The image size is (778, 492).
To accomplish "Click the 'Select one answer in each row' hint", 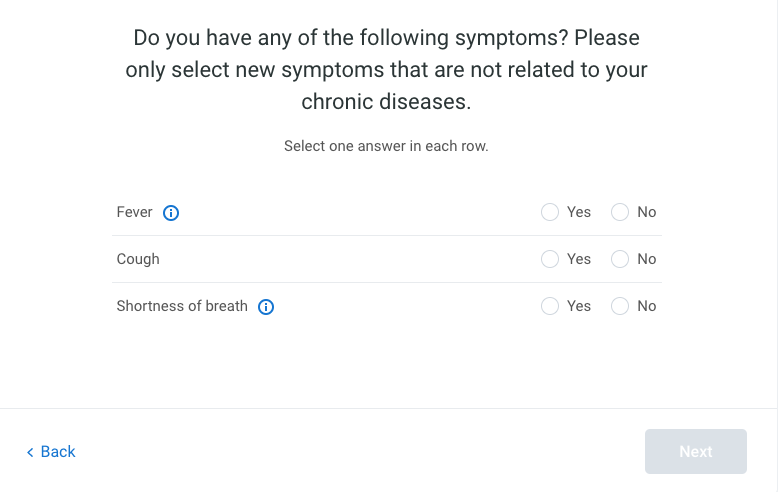I will click(386, 146).
